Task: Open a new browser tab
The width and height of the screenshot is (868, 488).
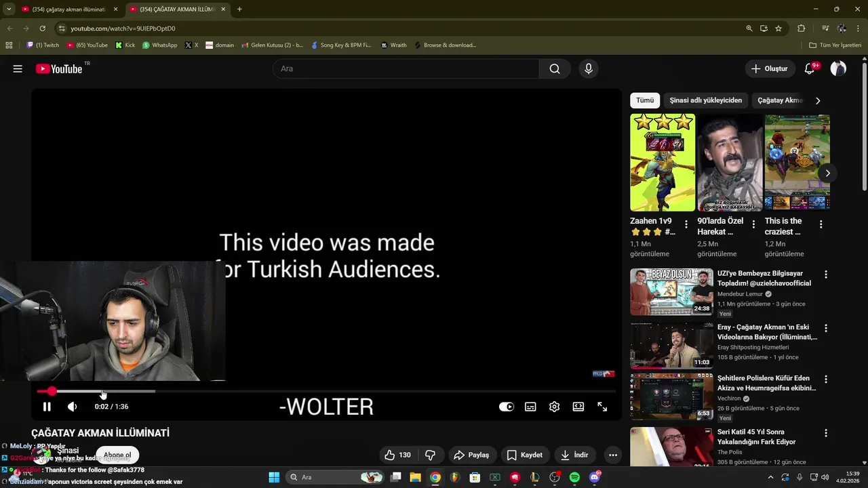Action: pos(239,9)
